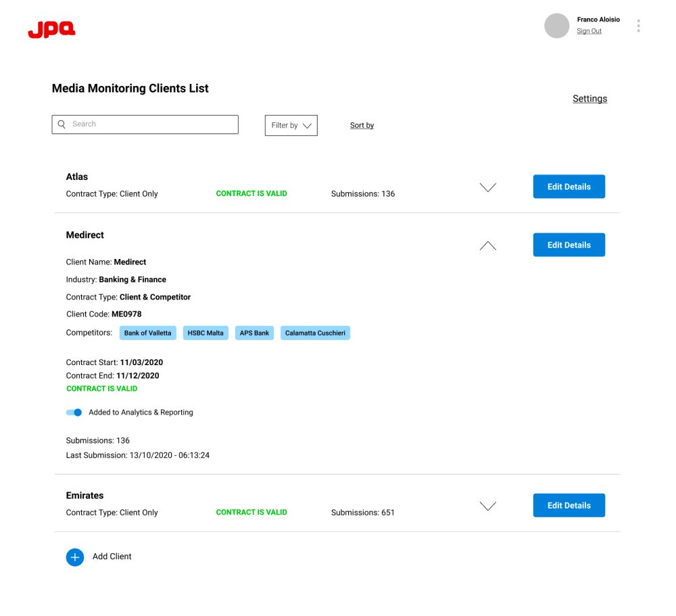The height and width of the screenshot is (616, 676).
Task: Select the Bank of Valletta competitor tag
Action: (x=148, y=333)
